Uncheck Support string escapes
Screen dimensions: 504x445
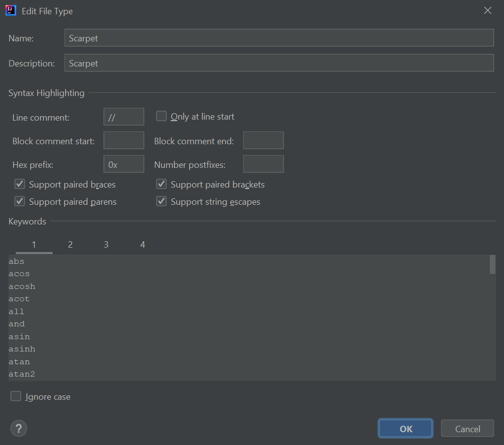[161, 201]
